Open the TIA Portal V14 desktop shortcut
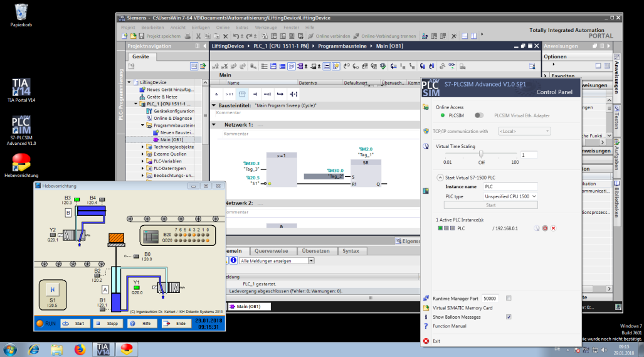Screen dimensions: 644x357 21,90
